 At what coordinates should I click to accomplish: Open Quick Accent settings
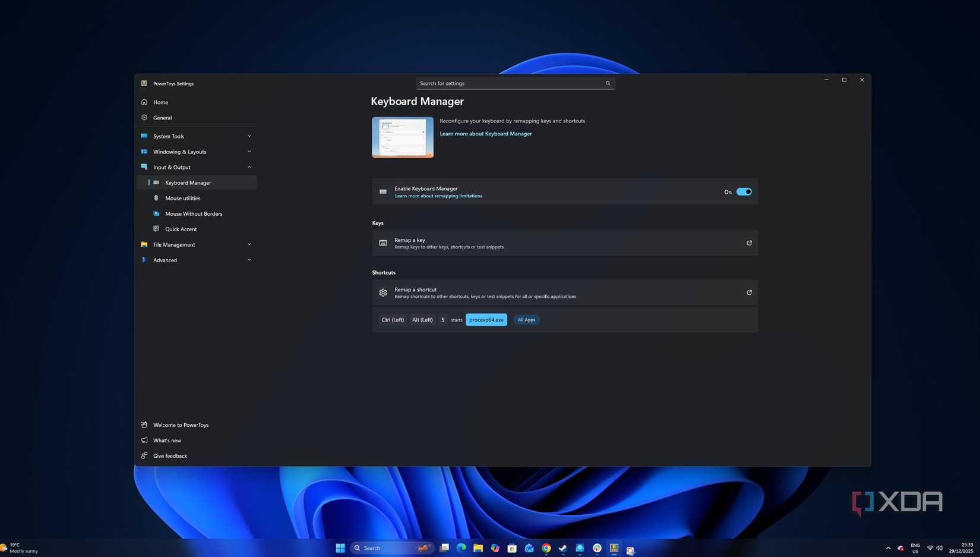tap(181, 229)
